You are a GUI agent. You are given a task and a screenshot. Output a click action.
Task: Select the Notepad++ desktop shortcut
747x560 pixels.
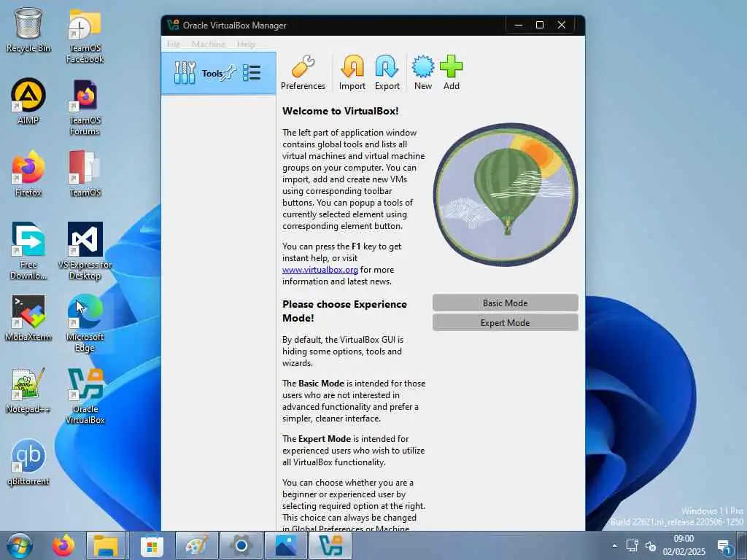(x=28, y=391)
